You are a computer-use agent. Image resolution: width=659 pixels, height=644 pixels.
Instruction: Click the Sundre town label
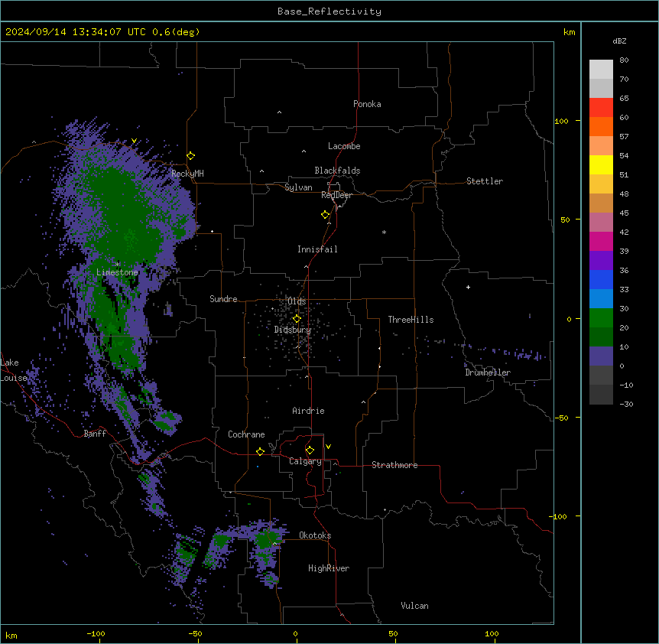223,299
